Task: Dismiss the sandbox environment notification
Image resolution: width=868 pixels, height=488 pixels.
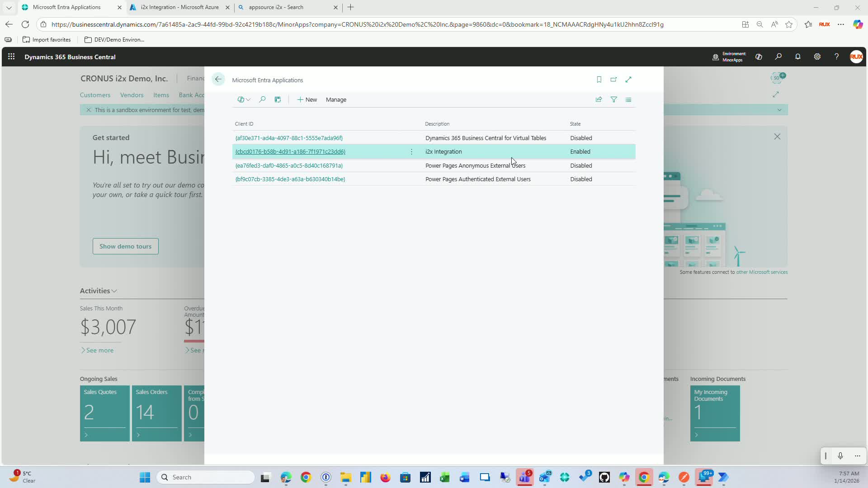Action: point(89,110)
